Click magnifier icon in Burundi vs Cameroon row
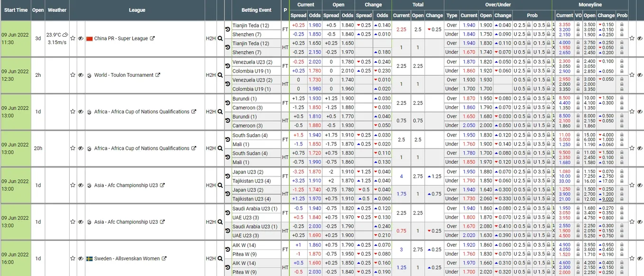This screenshot has height=276, width=644. [x=220, y=112]
